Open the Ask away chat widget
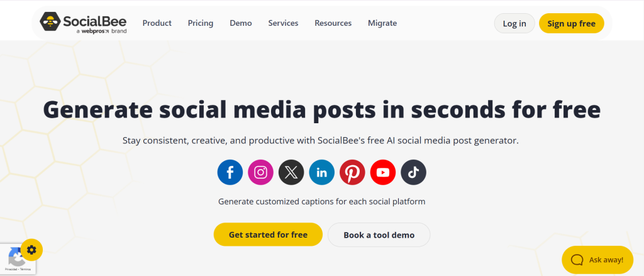The image size is (644, 276). click(597, 259)
